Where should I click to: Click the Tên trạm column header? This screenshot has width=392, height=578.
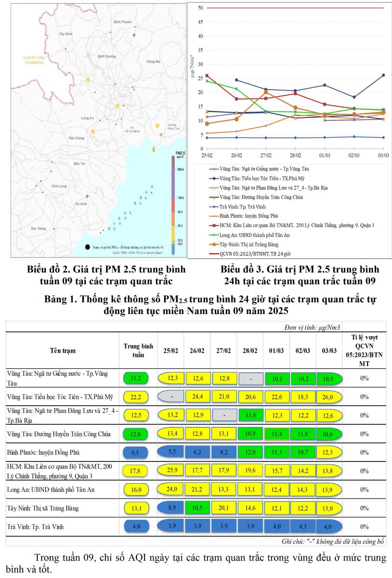click(x=62, y=350)
